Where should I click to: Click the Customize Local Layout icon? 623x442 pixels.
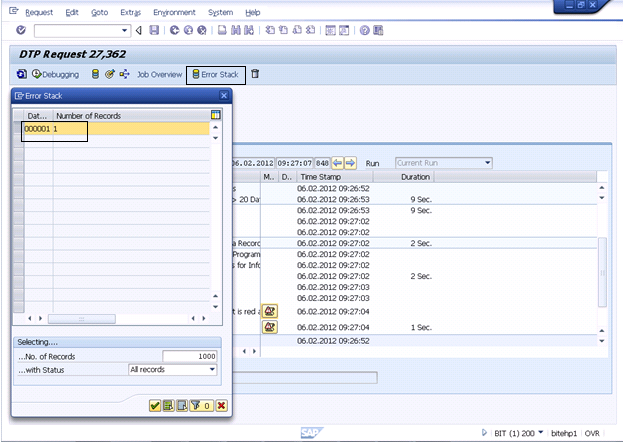coord(378,30)
